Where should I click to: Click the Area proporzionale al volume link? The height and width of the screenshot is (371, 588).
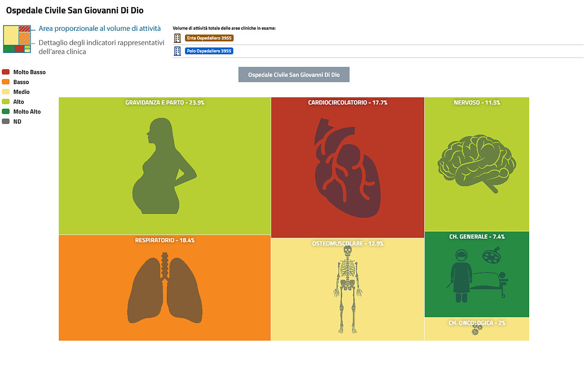click(x=100, y=29)
